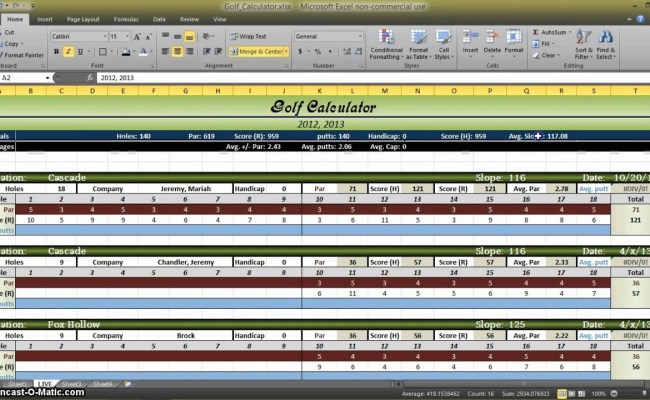The width and height of the screenshot is (650, 400).
Task: Click the Format cells icon
Action: (514, 37)
